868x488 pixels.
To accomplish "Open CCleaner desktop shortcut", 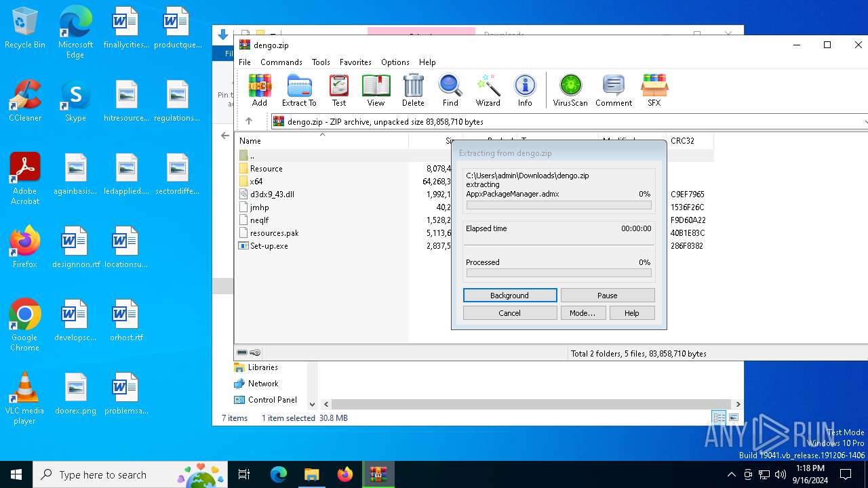I will [x=25, y=102].
